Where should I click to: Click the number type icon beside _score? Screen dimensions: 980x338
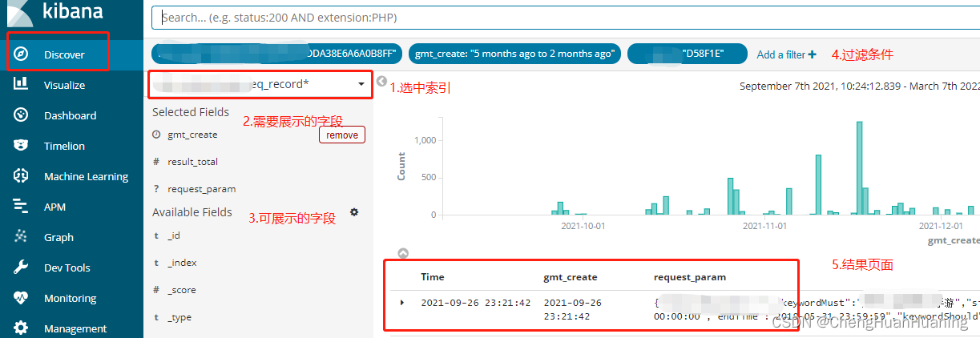[x=156, y=290]
